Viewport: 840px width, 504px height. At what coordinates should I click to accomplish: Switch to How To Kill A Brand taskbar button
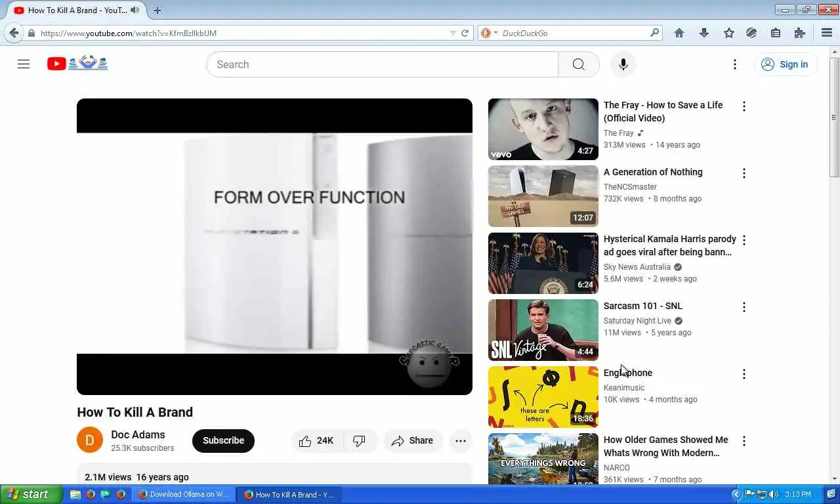(x=289, y=494)
